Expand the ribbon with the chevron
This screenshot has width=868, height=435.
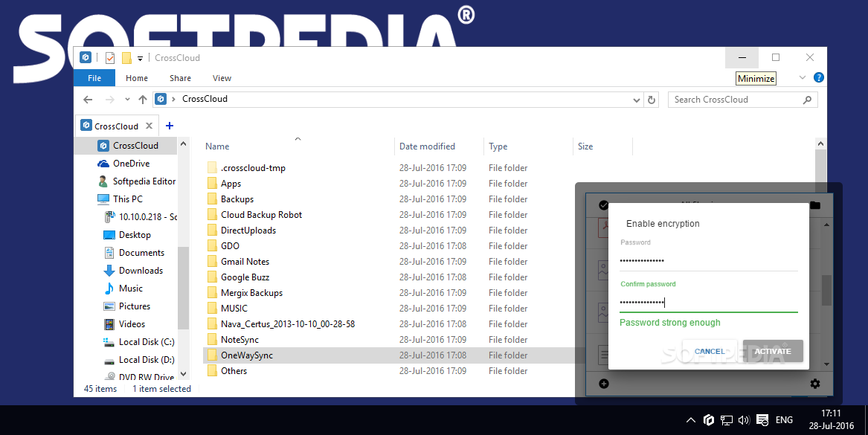tap(802, 77)
